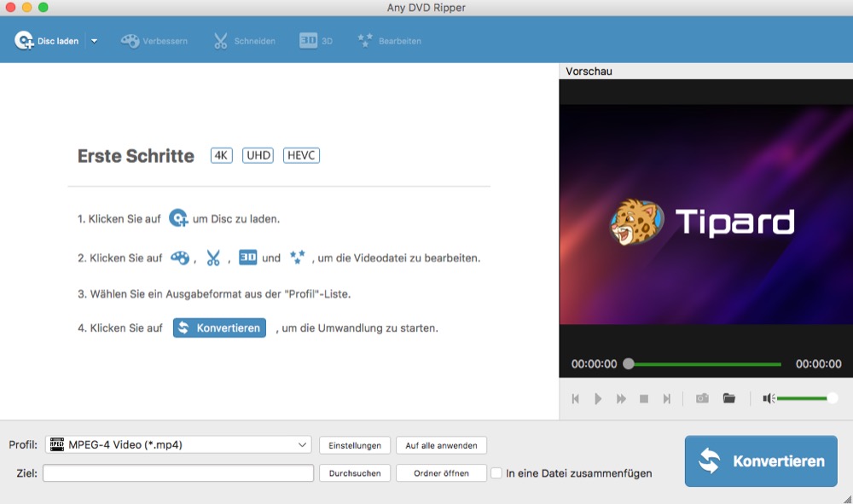The width and height of the screenshot is (853, 504).
Task: Skip to next chapter in preview
Action: pyautogui.click(x=667, y=398)
